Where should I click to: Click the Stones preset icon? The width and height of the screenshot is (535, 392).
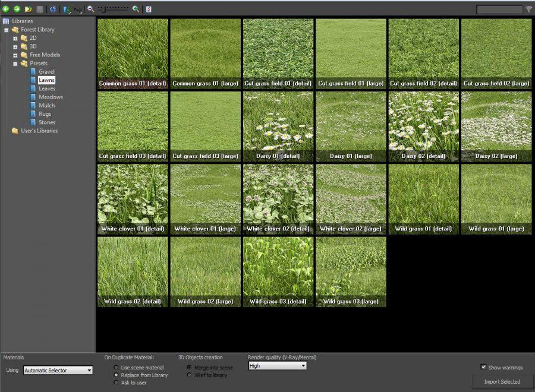click(33, 122)
